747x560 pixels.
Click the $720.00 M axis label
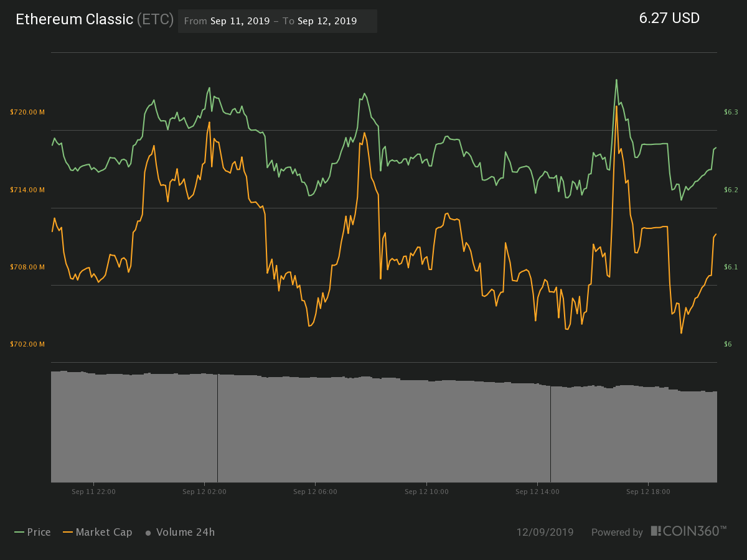click(28, 112)
